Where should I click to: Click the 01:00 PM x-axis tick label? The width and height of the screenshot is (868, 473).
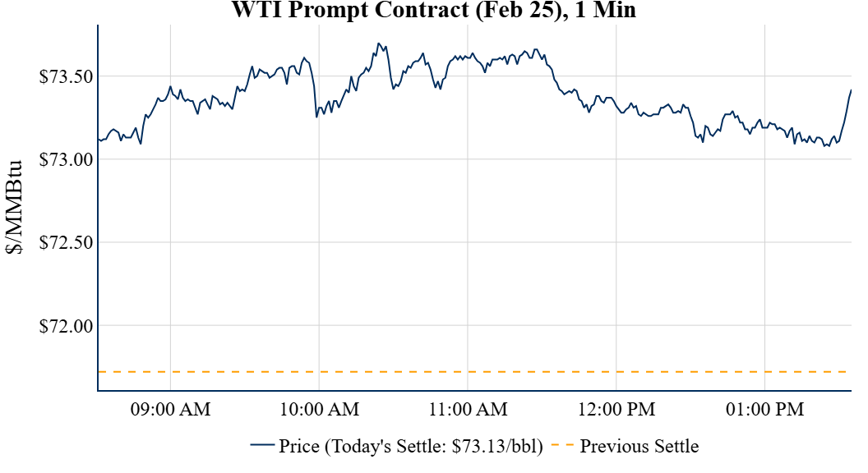click(765, 410)
